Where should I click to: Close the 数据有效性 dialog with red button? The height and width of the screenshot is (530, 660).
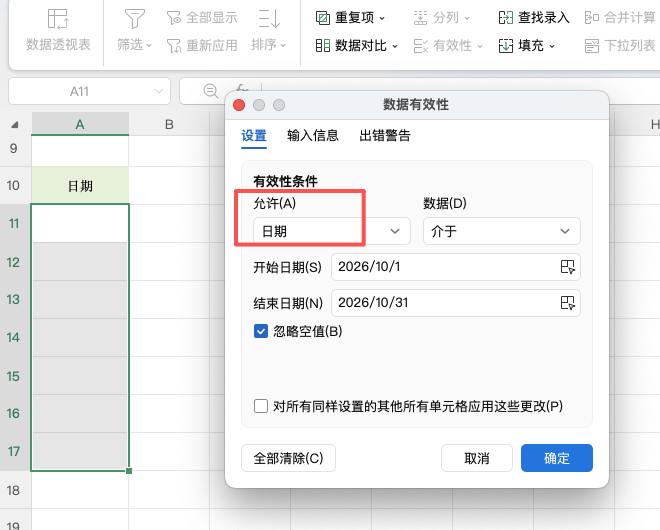[x=239, y=105]
